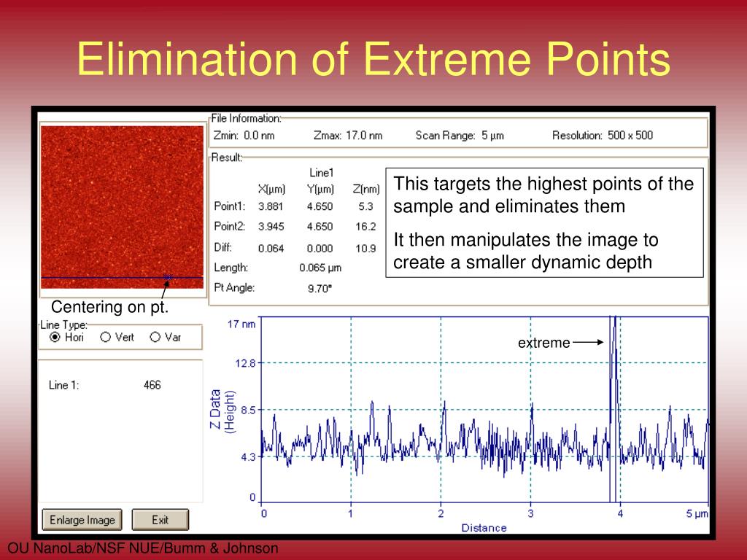The image size is (747, 560).
Task: Click the Point1 X value 3.881
Action: (x=271, y=206)
